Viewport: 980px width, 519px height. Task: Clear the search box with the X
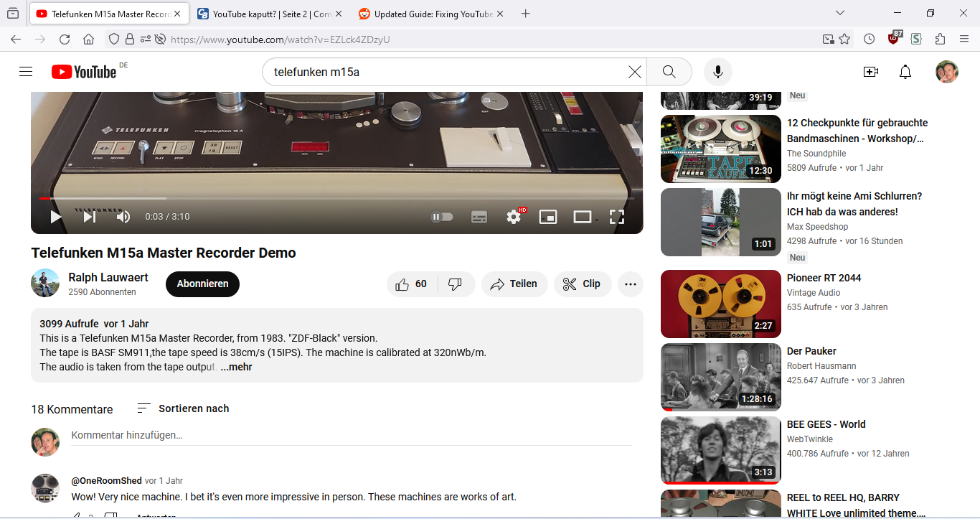point(635,72)
